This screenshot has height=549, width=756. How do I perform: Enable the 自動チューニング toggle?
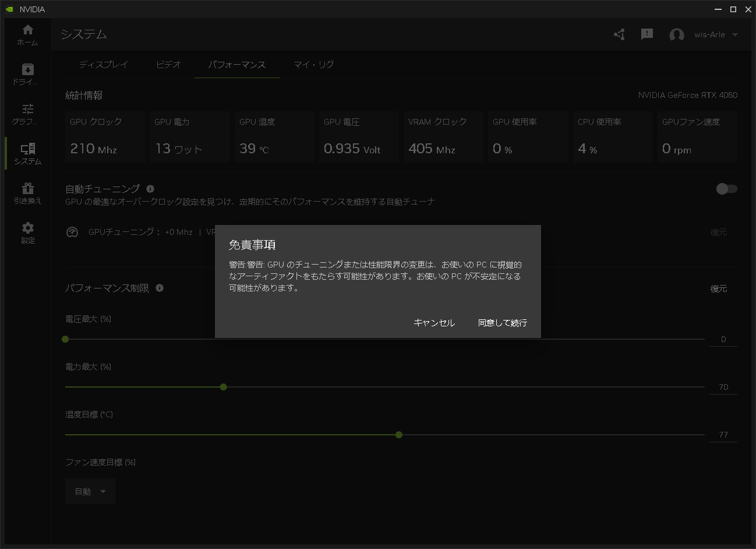[x=726, y=188]
